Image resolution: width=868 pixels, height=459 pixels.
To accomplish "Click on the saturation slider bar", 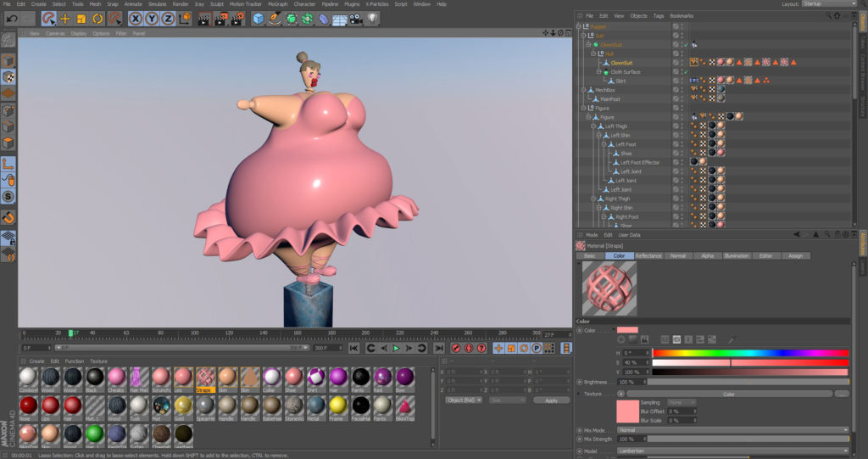I will click(750, 362).
